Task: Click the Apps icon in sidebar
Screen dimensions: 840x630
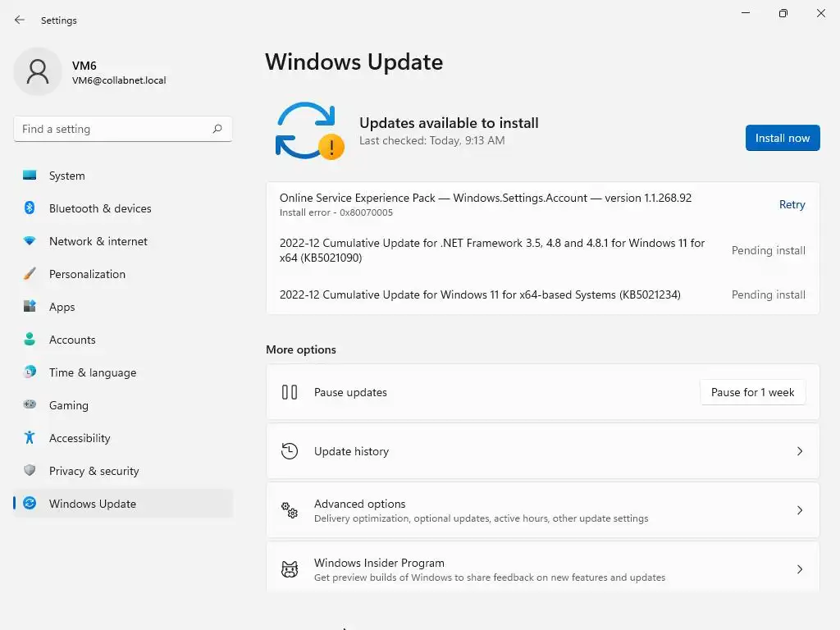Action: [x=30, y=307]
